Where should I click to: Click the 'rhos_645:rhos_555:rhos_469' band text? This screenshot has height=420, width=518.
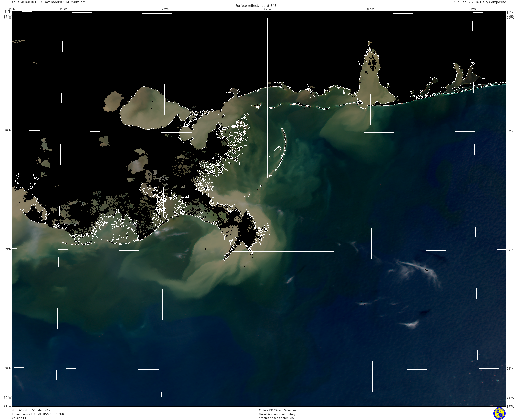pyautogui.click(x=31, y=410)
